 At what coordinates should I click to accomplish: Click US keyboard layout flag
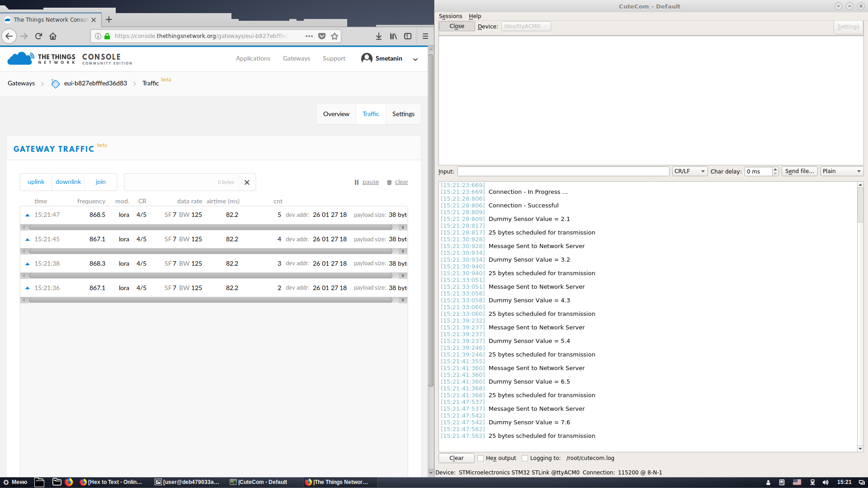pyautogui.click(x=797, y=482)
